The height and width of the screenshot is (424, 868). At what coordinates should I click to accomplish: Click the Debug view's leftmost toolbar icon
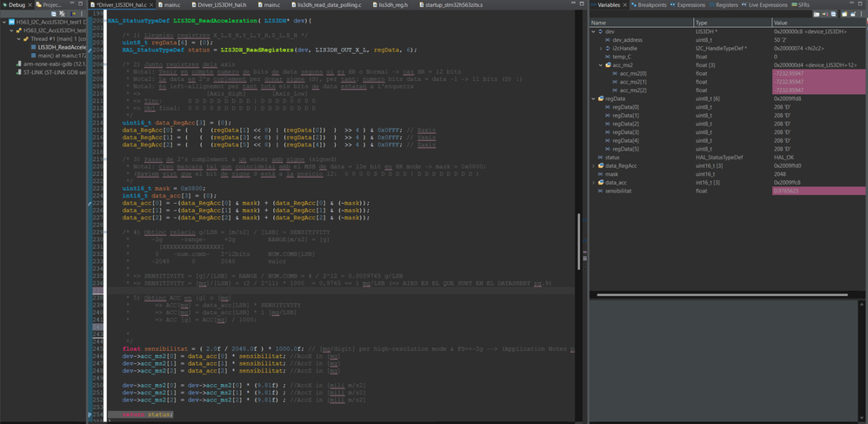click(x=53, y=14)
